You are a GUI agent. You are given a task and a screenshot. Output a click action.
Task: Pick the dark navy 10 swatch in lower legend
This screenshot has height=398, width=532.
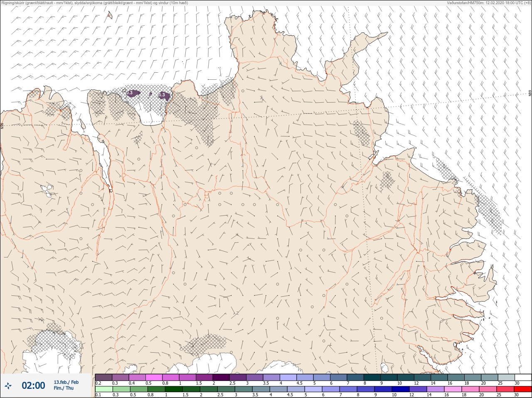(x=401, y=389)
